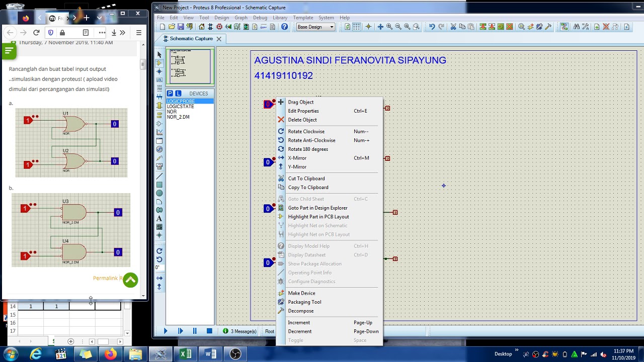This screenshot has height=362, width=644.
Task: Choose Increment in context menu
Action: tap(330, 323)
